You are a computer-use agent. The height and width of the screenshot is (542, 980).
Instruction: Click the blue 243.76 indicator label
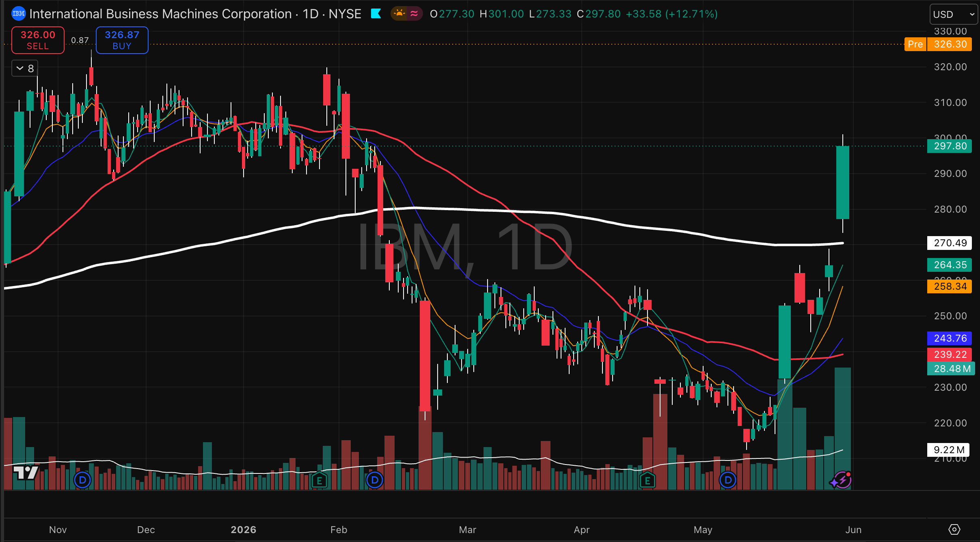pyautogui.click(x=950, y=338)
